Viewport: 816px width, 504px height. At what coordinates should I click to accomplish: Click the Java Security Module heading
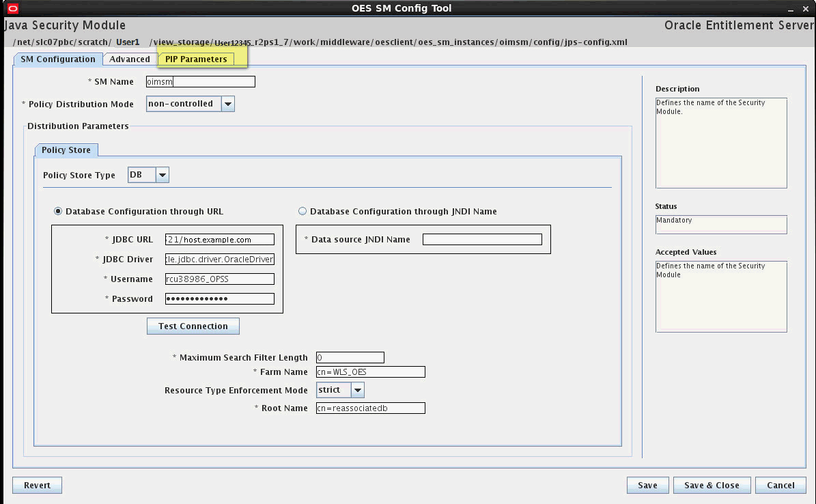(x=65, y=25)
